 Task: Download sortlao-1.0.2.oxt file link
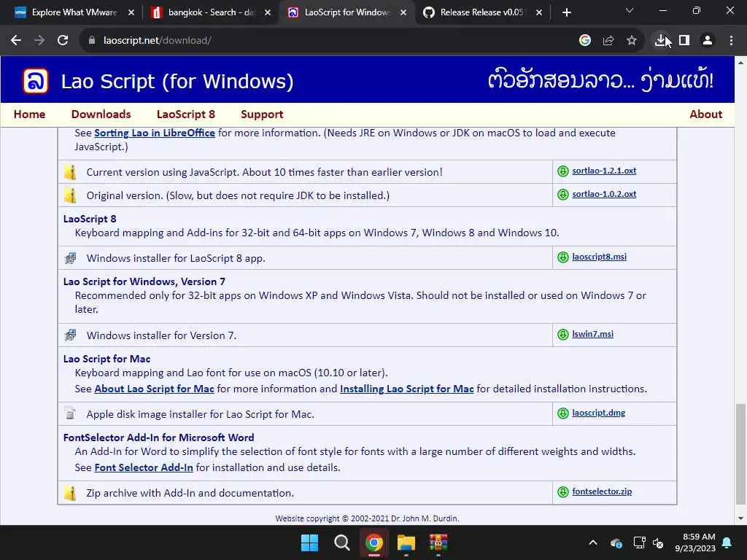(x=604, y=194)
